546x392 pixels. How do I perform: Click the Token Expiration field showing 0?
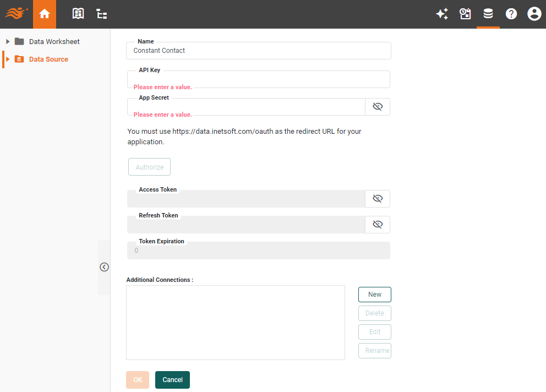(x=259, y=250)
